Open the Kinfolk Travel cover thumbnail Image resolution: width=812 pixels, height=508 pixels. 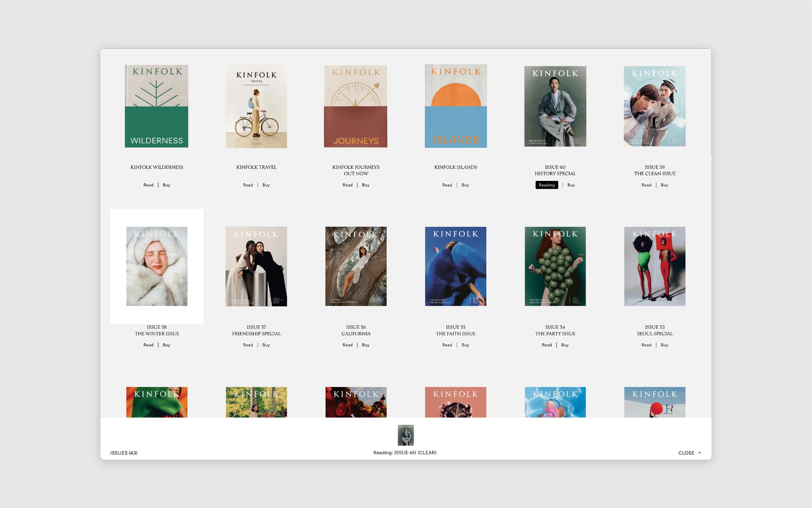click(x=256, y=106)
